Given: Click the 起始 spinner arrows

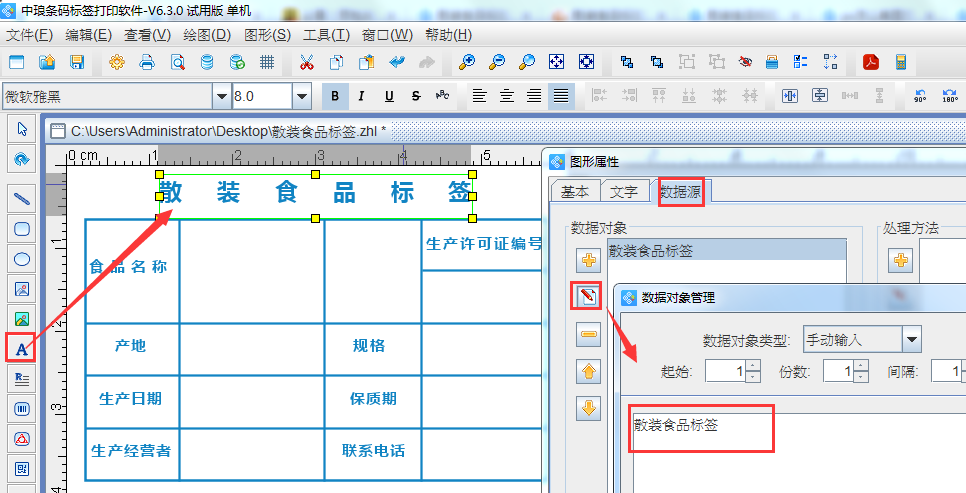Looking at the screenshot, I should 753,371.
